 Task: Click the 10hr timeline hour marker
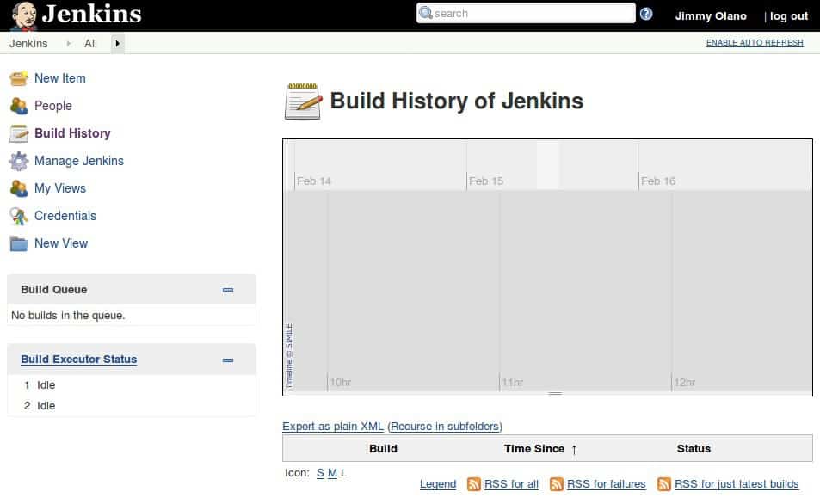[x=341, y=383]
